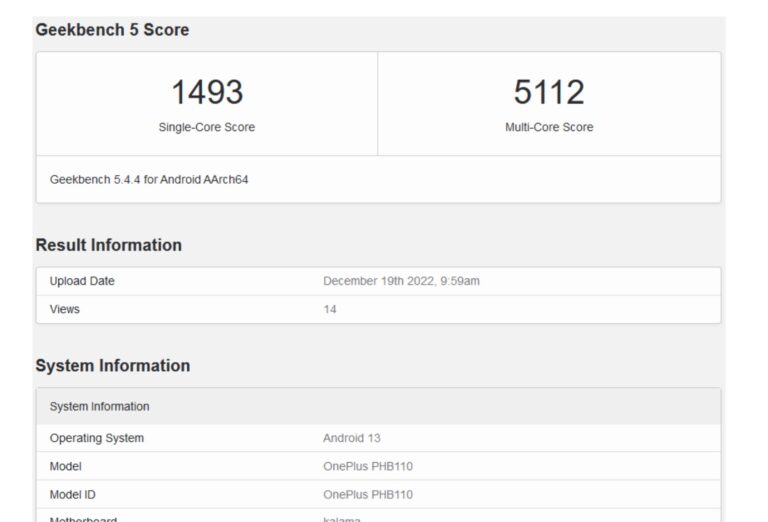
Task: Click the 5112 multi-core score number
Action: (x=548, y=93)
